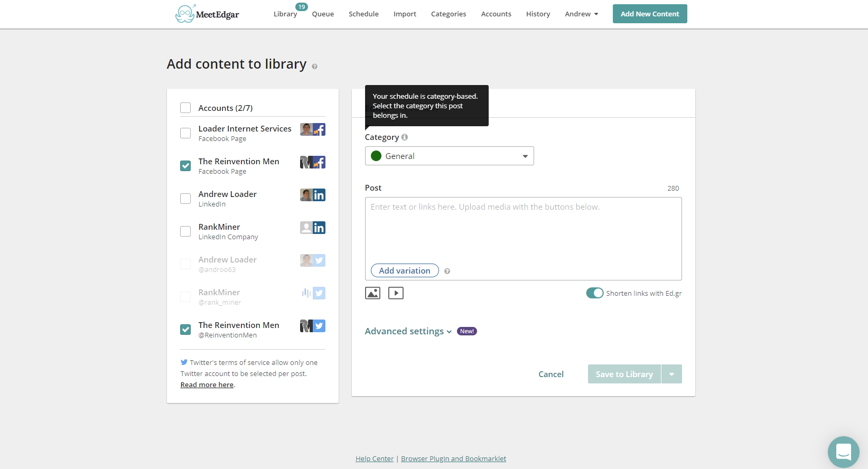Click the Add content to library heading
The width and height of the screenshot is (868, 469).
pos(237,64)
